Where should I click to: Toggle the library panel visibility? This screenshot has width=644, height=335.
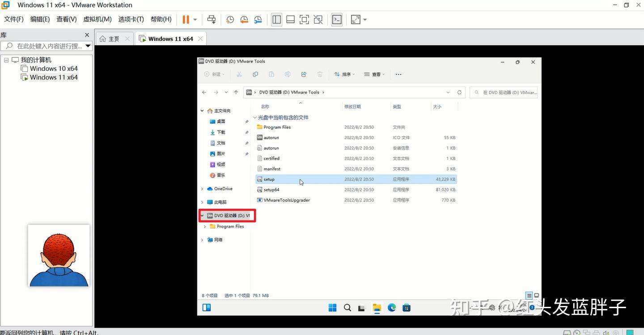(276, 19)
